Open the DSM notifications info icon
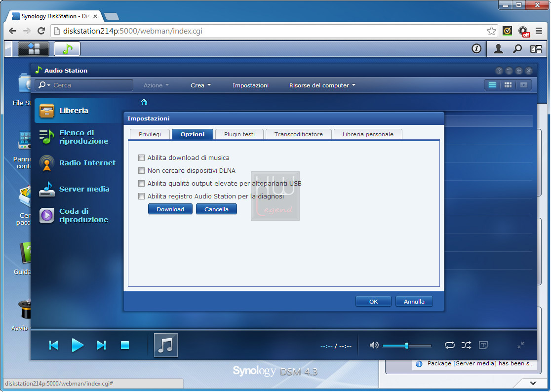 (476, 48)
